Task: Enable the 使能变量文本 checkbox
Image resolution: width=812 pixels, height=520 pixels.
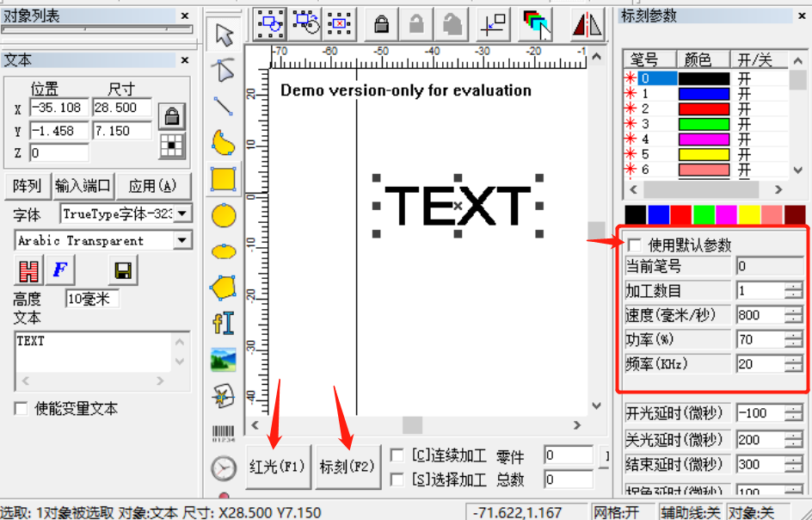Action: [21, 409]
